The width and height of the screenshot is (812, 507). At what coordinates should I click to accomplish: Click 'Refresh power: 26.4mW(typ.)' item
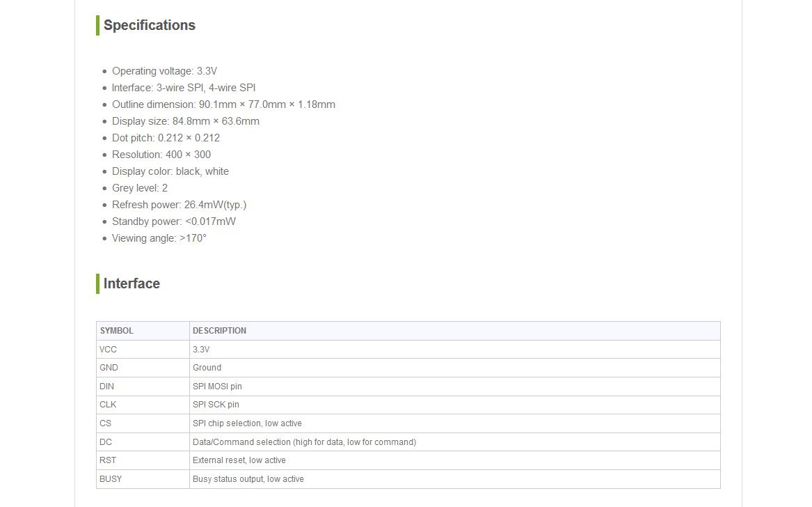180,205
